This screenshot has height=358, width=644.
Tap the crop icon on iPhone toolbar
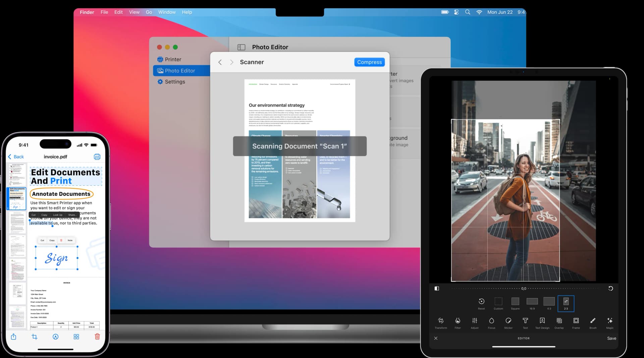click(35, 337)
